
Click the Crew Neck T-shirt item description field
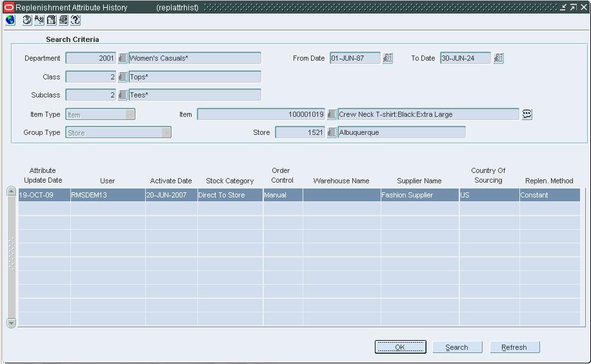click(x=428, y=114)
